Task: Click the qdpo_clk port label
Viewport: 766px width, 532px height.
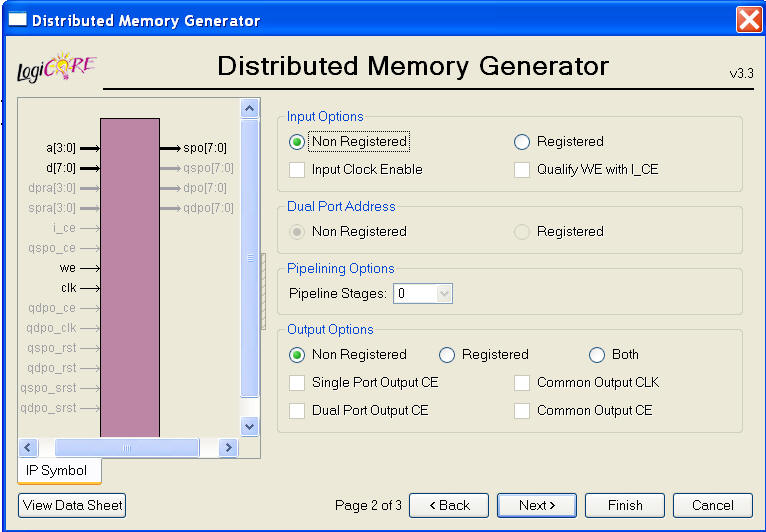Action: (x=51, y=328)
